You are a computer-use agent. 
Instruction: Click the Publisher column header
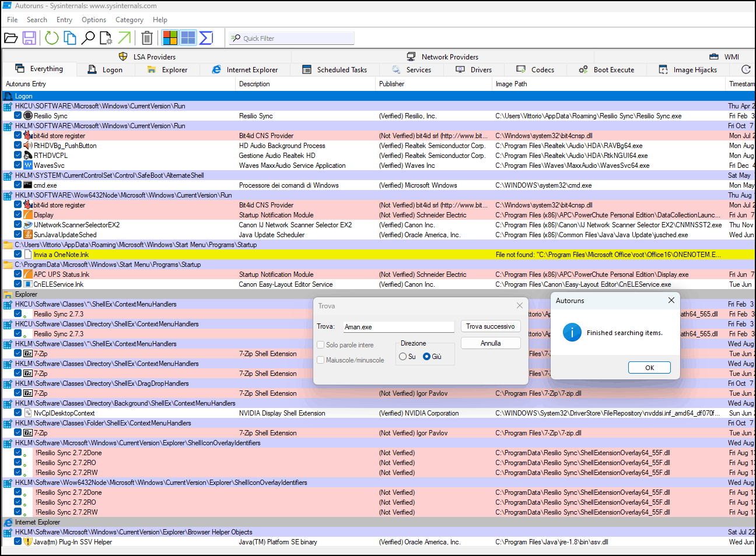(392, 84)
